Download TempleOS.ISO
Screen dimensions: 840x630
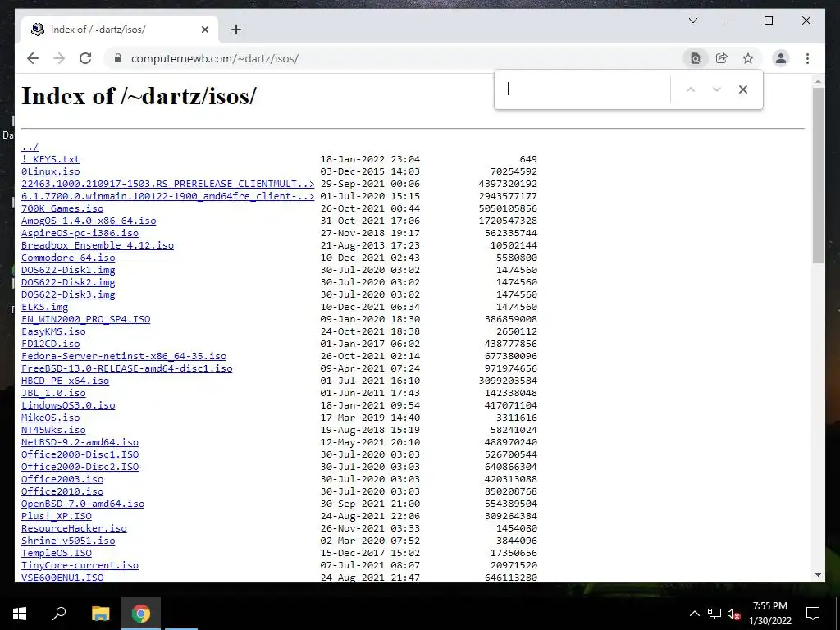click(57, 554)
